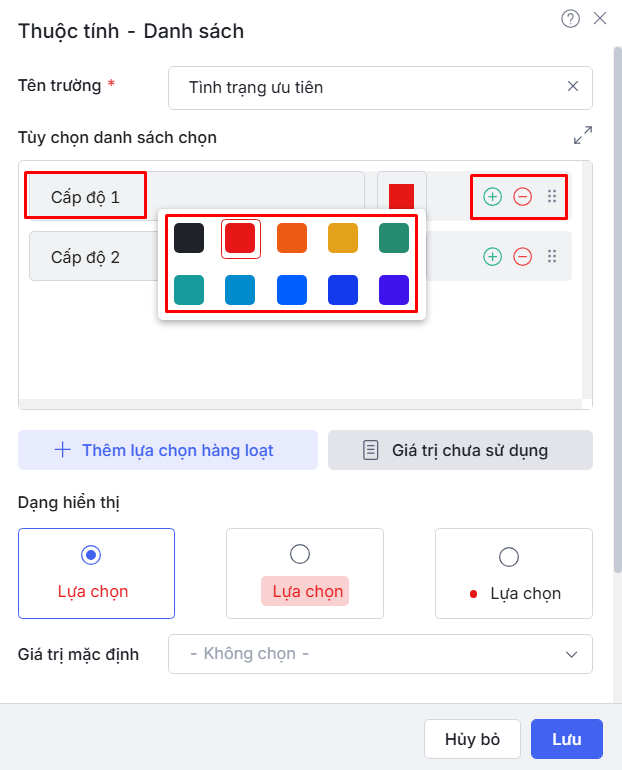Open the Giá trị mặc định dropdown

[x=380, y=654]
